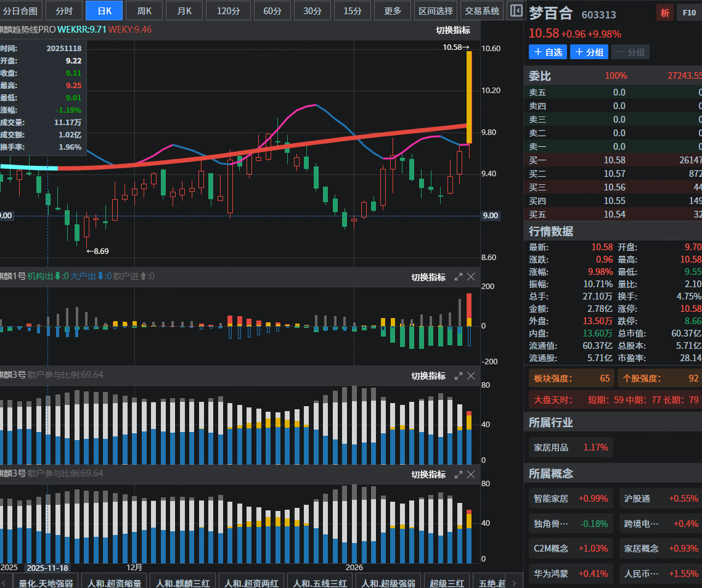Click the 交易系统 button
Viewport: 702px width, 588px height.
click(482, 10)
